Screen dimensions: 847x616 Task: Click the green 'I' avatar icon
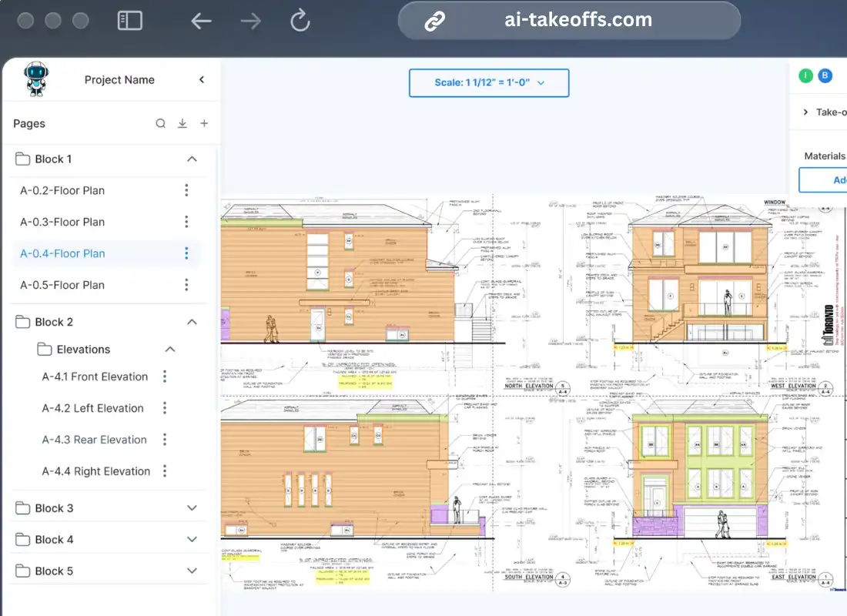click(805, 75)
